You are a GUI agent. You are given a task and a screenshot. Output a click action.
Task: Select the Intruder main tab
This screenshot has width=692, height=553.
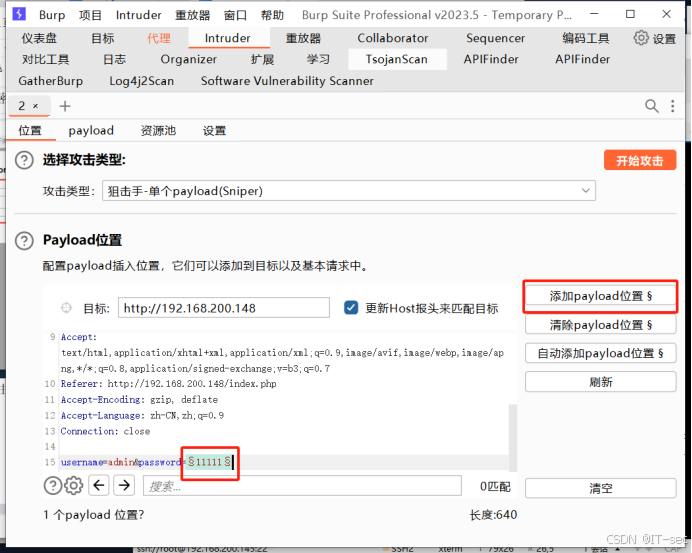click(228, 38)
